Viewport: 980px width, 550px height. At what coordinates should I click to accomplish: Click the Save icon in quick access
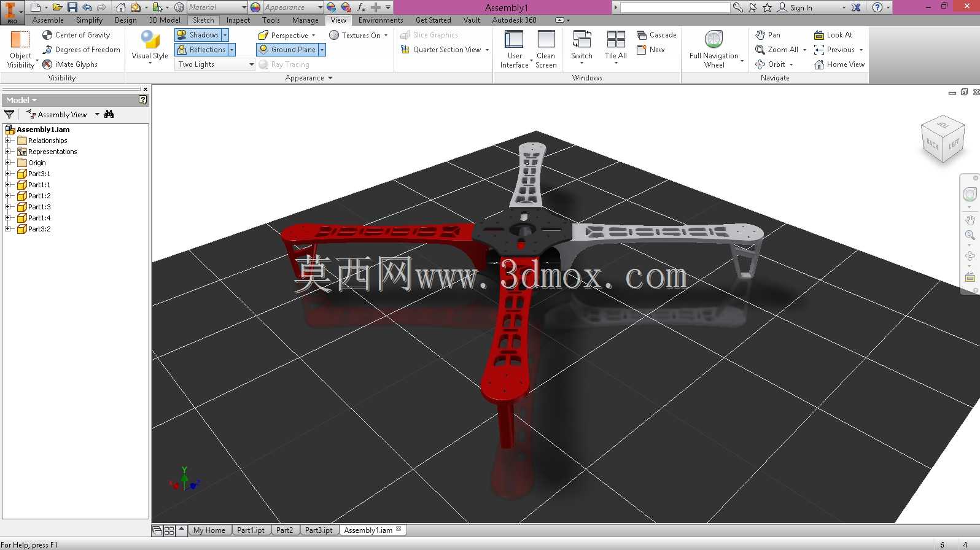pyautogui.click(x=72, y=7)
